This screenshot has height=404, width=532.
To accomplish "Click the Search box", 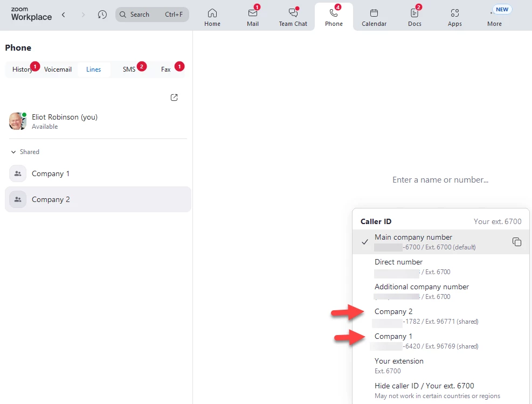I will 152,15.
